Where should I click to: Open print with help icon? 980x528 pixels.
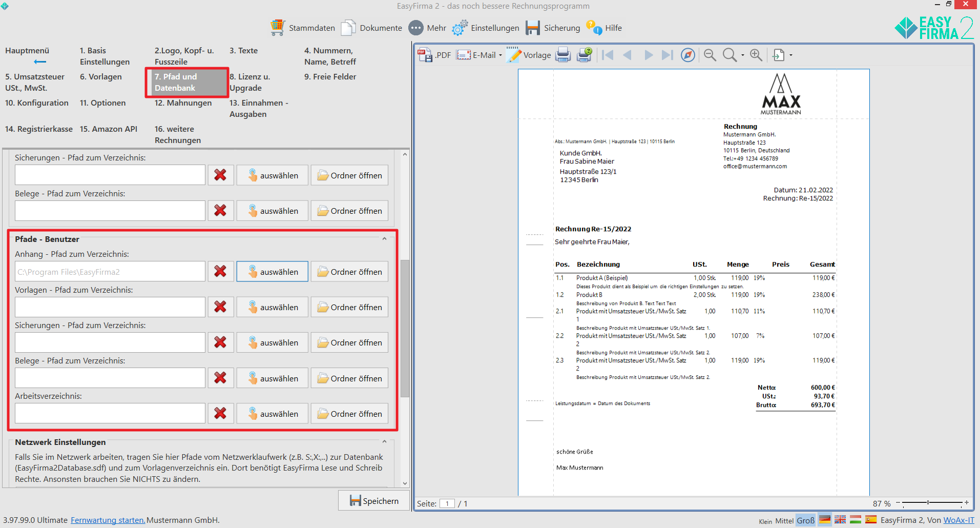pyautogui.click(x=584, y=55)
